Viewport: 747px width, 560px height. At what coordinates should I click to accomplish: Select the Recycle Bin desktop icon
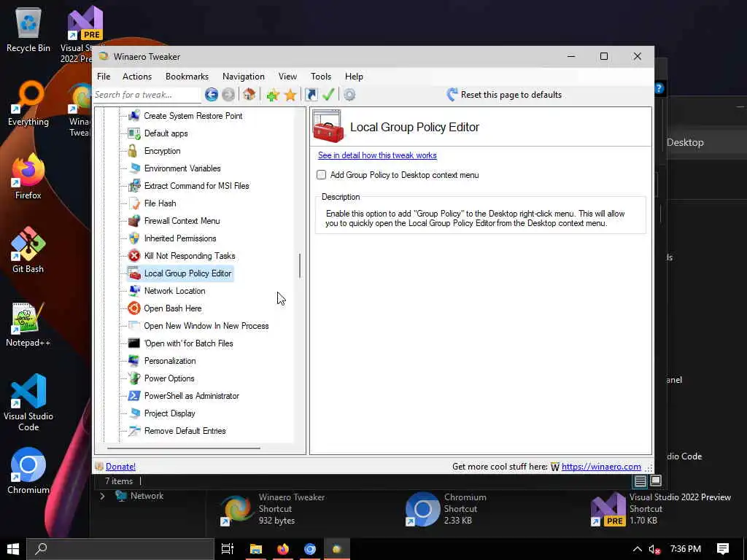coord(28,30)
